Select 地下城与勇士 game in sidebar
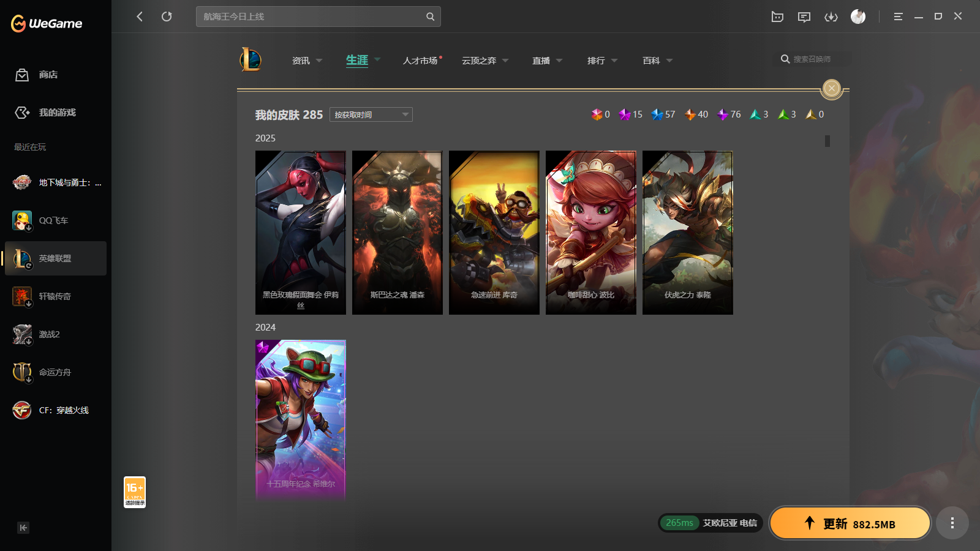The image size is (980, 551). pyautogui.click(x=55, y=182)
